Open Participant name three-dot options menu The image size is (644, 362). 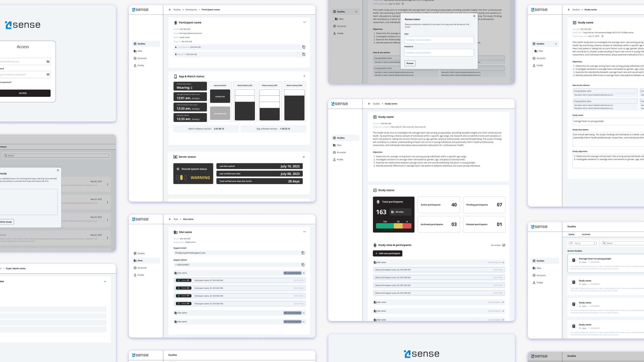(304, 22)
